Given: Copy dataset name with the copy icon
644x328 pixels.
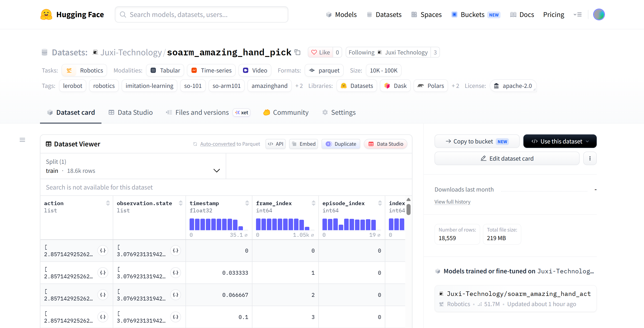Looking at the screenshot, I should [298, 52].
